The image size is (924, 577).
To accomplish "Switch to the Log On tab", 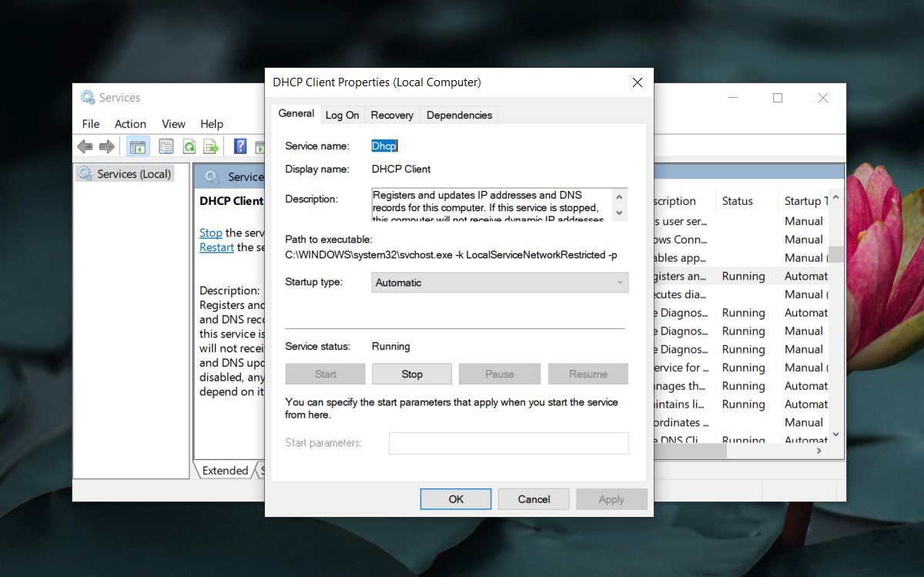I will click(342, 115).
